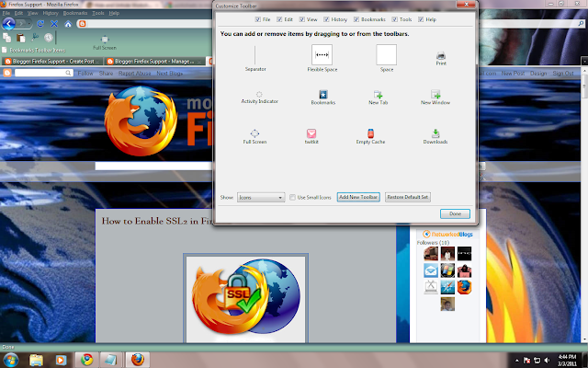Show hidden system tray icons arrow
Screen dimensions: 588x368
point(516,360)
